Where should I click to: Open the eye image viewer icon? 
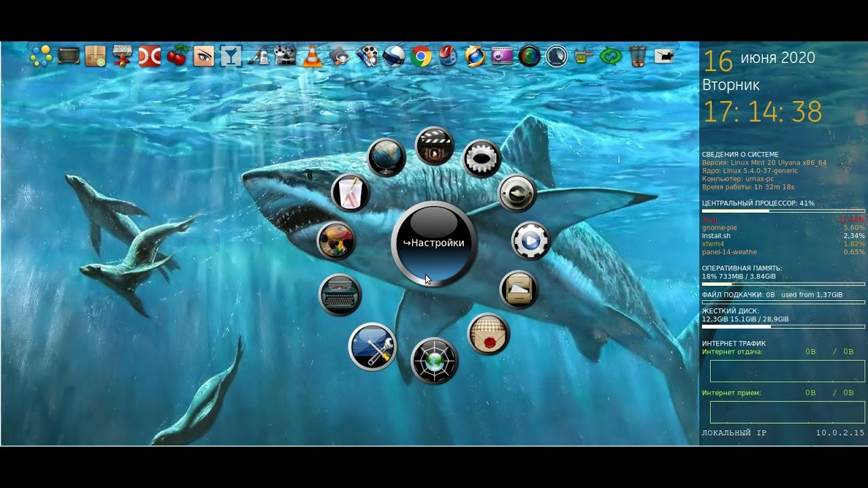(203, 56)
